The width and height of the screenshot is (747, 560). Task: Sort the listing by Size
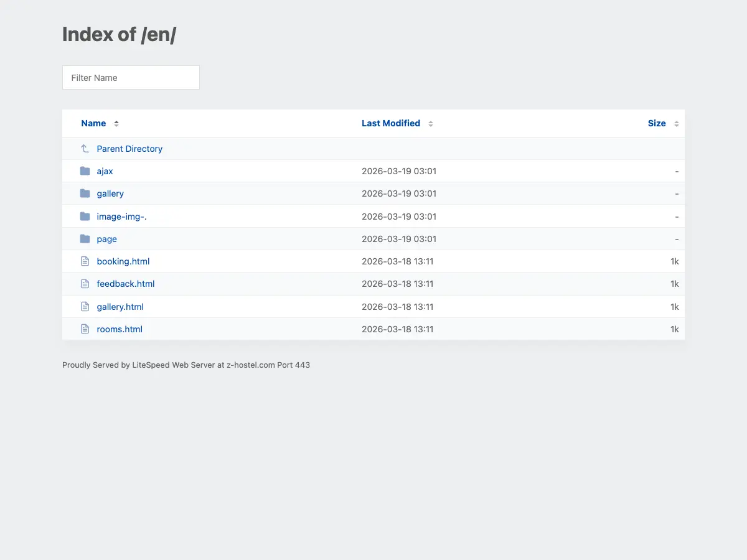(x=657, y=123)
